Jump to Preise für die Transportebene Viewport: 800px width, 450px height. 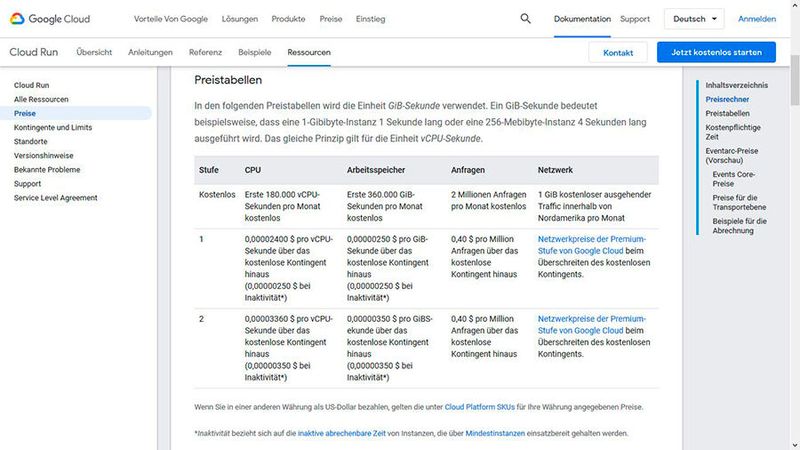tap(739, 202)
